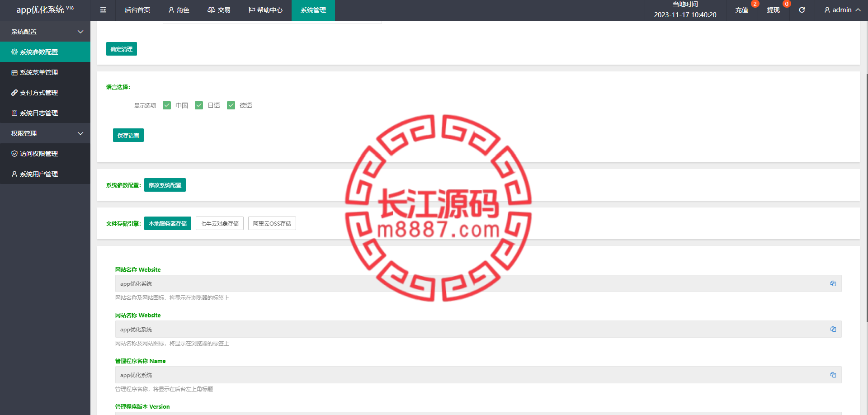Open 系统参数配置 in sidebar

coord(45,52)
